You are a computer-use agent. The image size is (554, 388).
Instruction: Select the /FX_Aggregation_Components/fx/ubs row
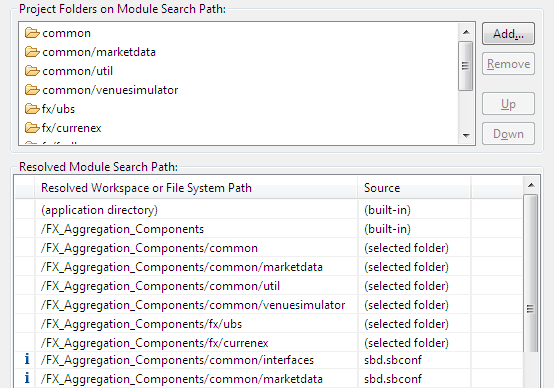click(269, 324)
